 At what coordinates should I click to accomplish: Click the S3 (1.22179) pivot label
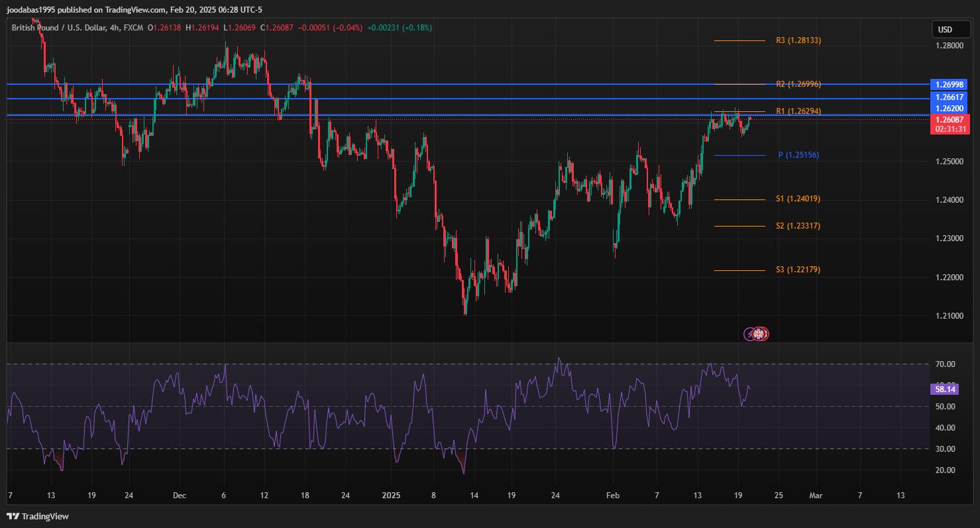[798, 270]
